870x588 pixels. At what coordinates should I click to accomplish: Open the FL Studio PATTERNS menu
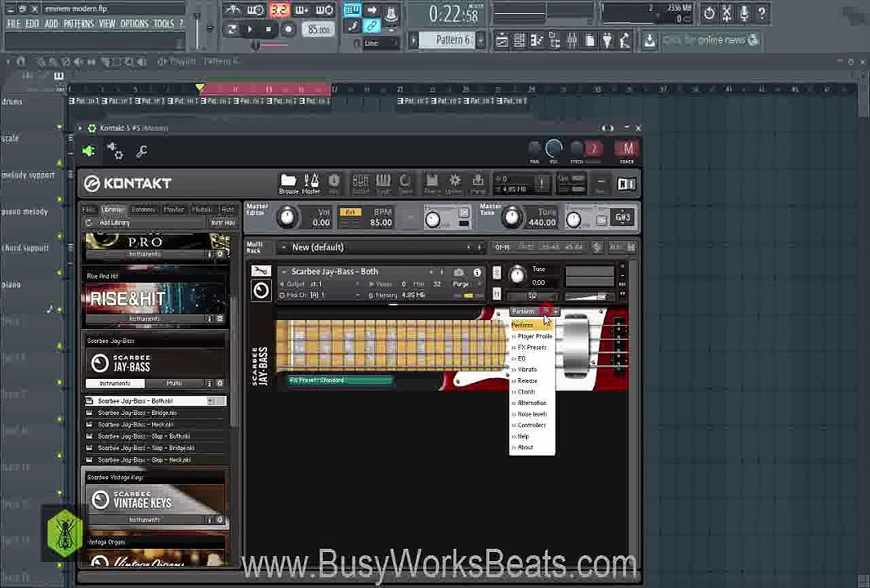pos(78,24)
